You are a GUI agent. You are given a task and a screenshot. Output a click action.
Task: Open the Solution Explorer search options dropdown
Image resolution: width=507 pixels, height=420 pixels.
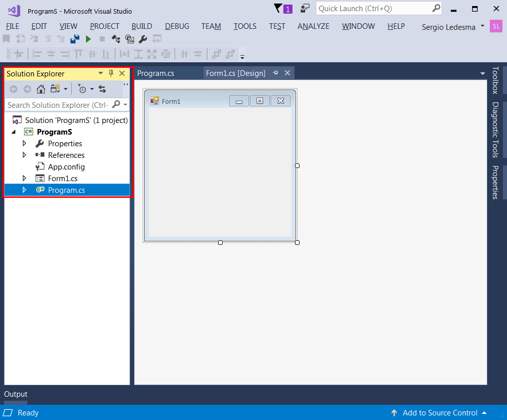pyautogui.click(x=125, y=105)
